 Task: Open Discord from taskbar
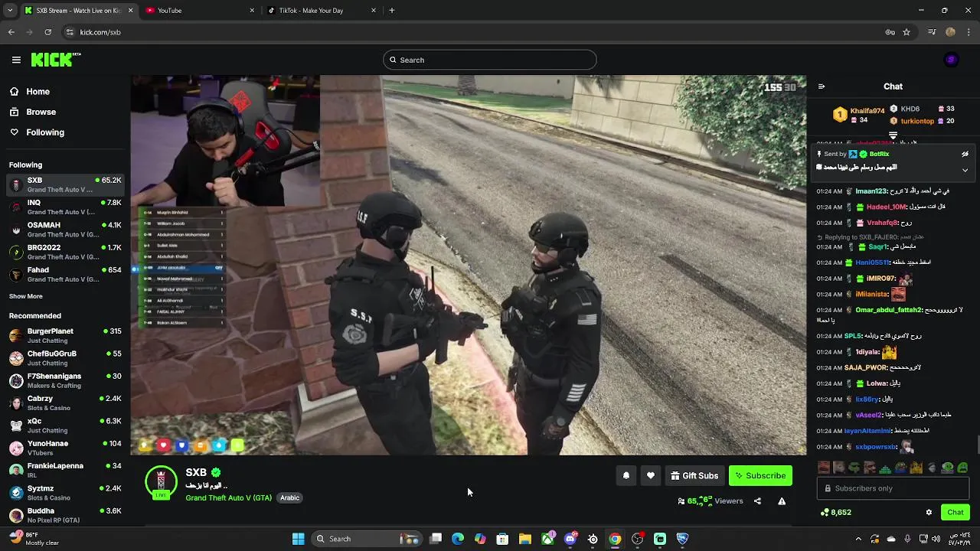(570, 539)
